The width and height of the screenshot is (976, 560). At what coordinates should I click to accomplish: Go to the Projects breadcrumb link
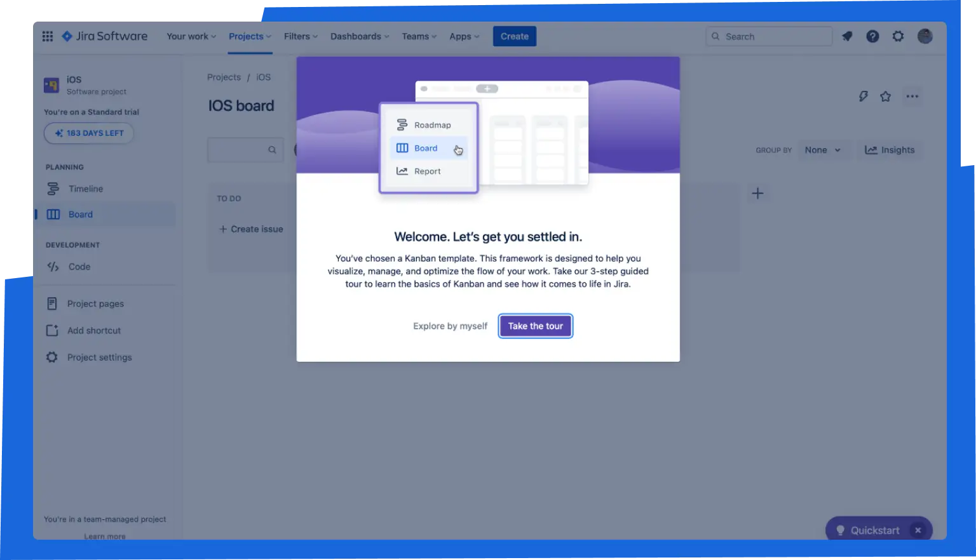pos(224,77)
